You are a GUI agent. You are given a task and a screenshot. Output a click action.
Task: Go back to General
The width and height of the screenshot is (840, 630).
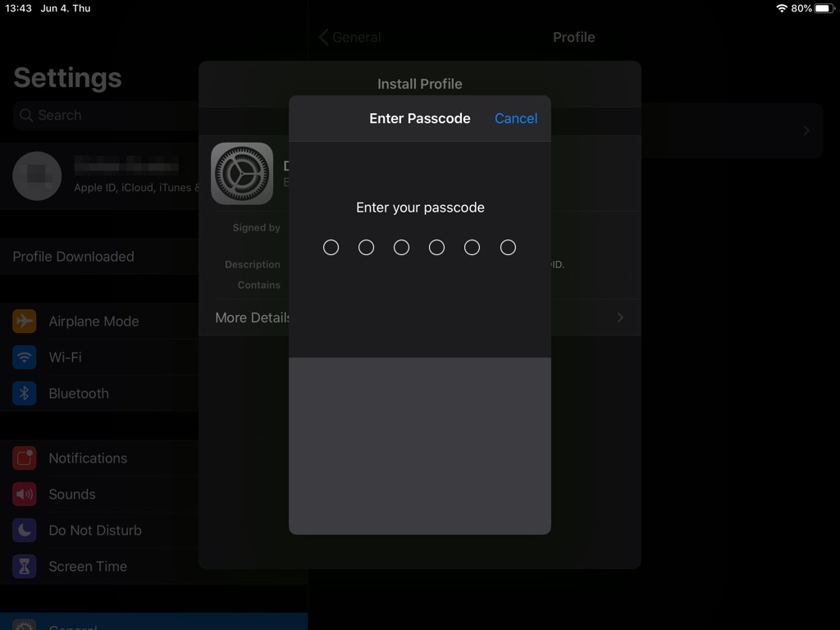click(350, 38)
